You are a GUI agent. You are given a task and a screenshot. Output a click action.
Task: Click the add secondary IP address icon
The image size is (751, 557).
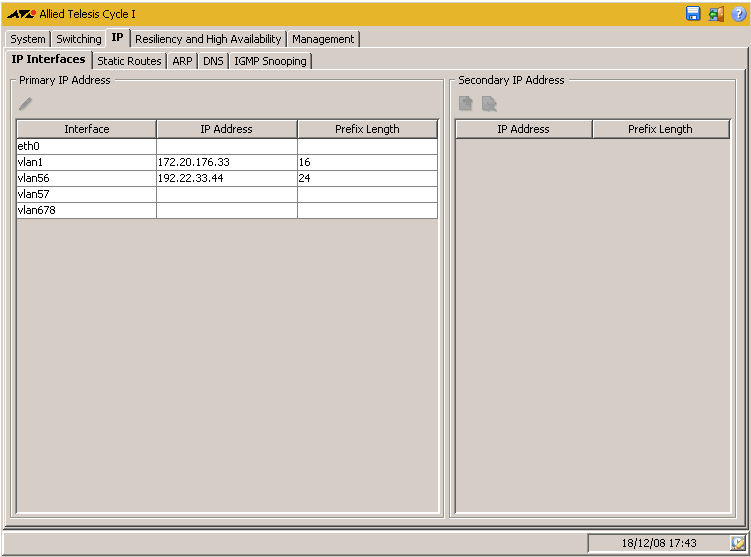(x=466, y=103)
